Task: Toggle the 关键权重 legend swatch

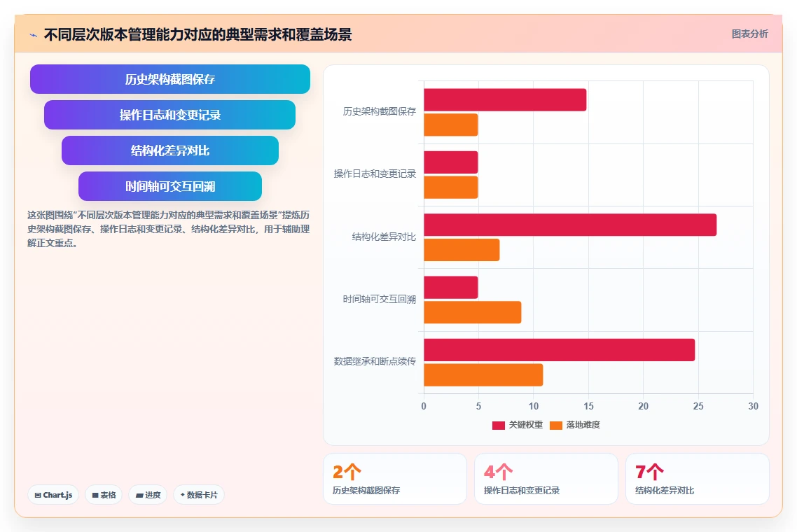Action: (498, 426)
